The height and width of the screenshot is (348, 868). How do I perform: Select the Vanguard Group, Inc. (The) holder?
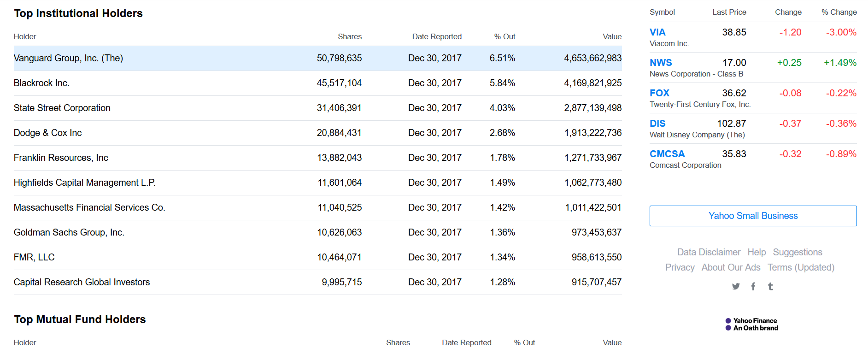click(68, 58)
